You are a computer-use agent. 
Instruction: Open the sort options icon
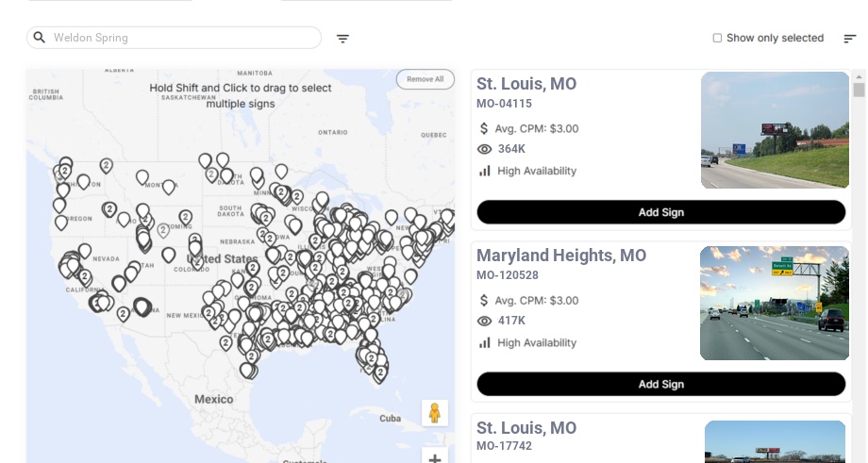849,39
